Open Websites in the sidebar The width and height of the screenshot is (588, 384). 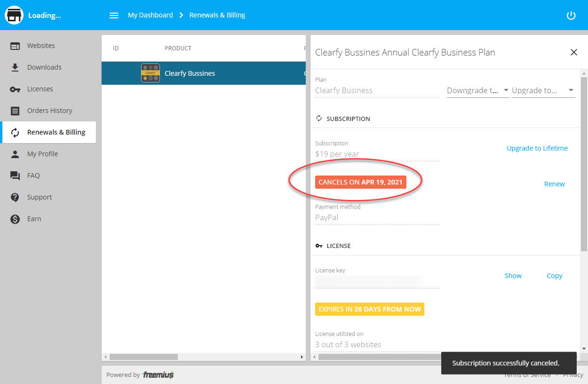point(49,46)
